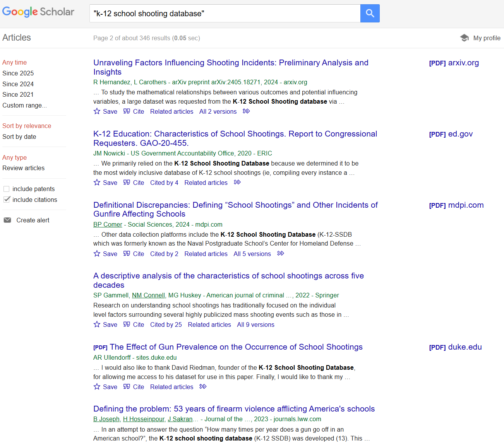View All 5 versions link
Viewport: 504px width, 444px height.
tap(252, 254)
